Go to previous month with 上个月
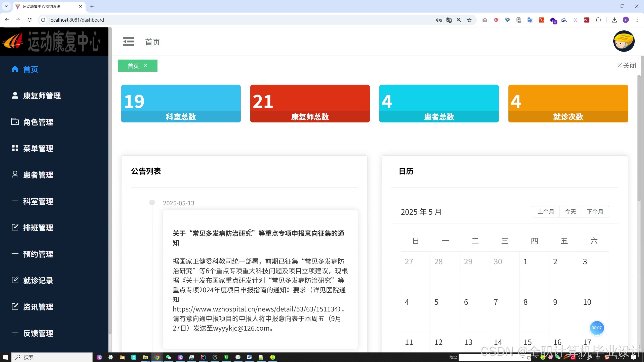Screen dimensions: 644x362 coord(546,212)
